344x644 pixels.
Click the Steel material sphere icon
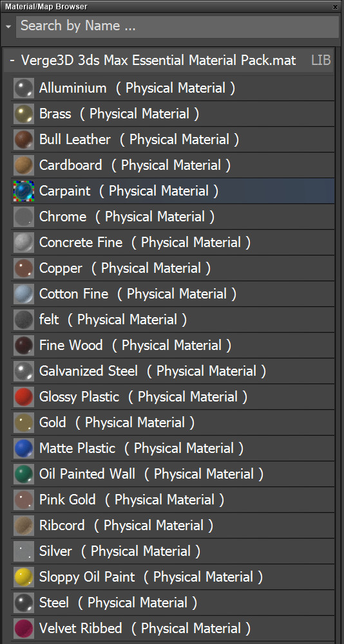pyautogui.click(x=23, y=603)
